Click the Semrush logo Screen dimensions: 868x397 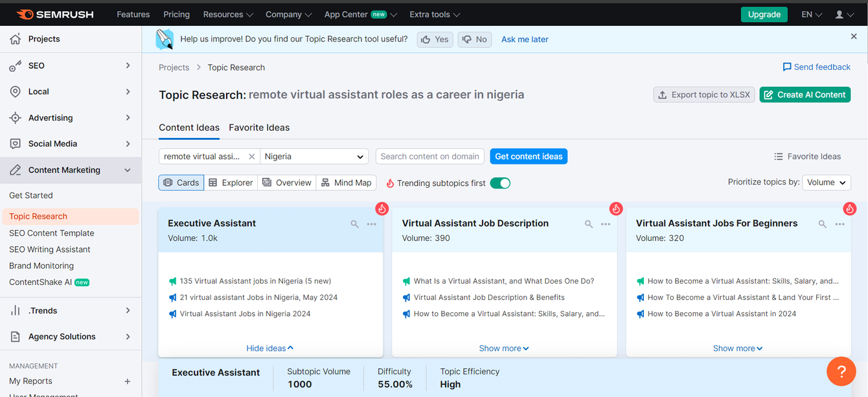coord(54,14)
